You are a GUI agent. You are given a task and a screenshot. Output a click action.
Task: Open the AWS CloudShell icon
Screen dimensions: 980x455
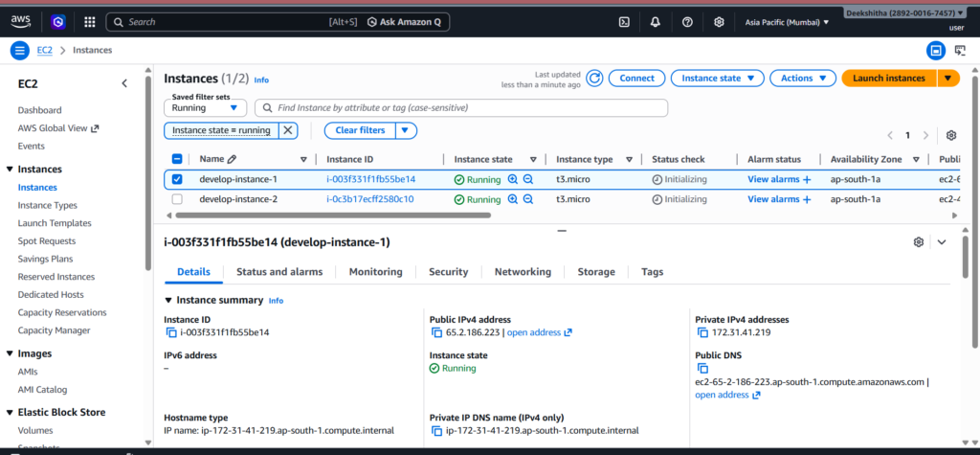(x=624, y=21)
